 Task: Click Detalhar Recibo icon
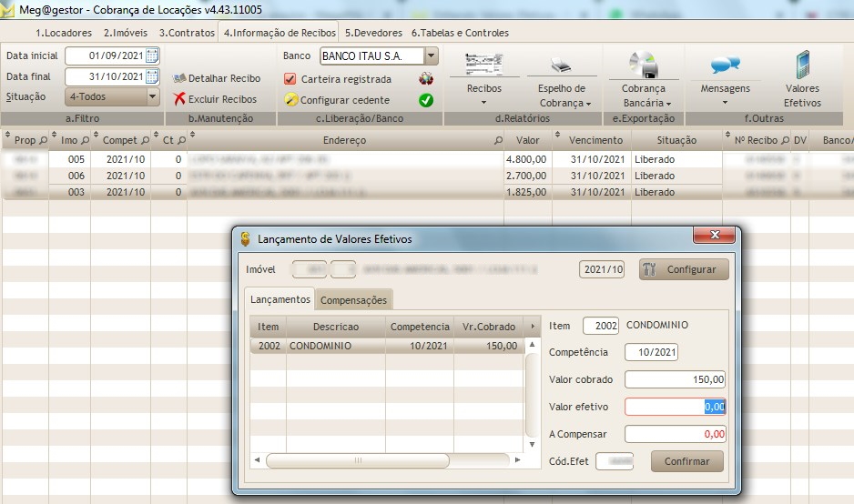[180, 79]
